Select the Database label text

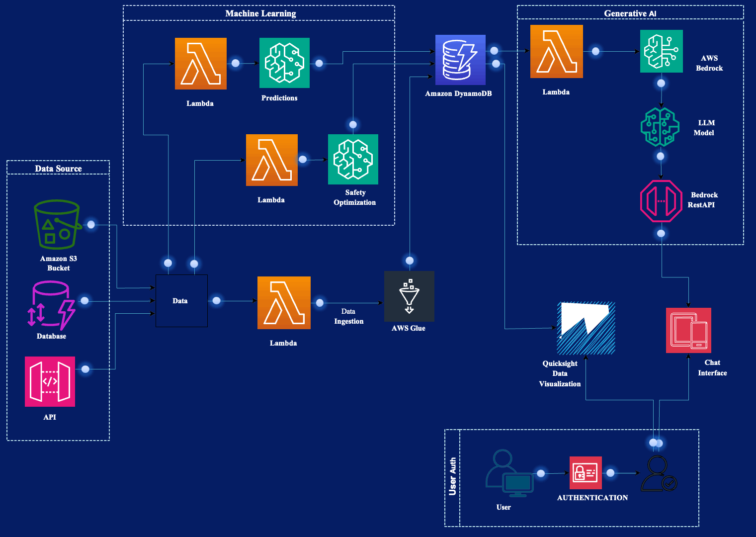pos(51,336)
